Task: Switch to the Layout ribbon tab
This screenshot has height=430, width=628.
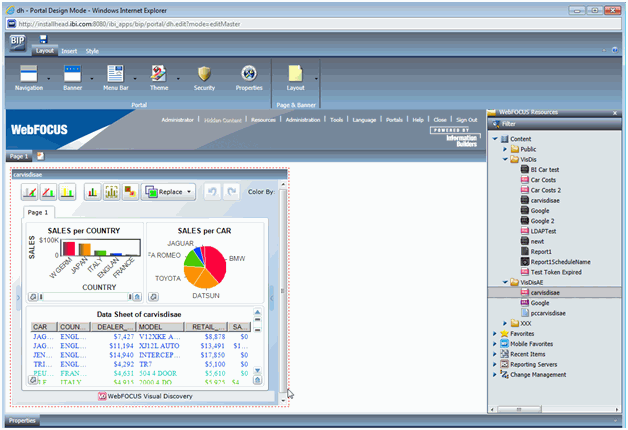Action: [44, 51]
